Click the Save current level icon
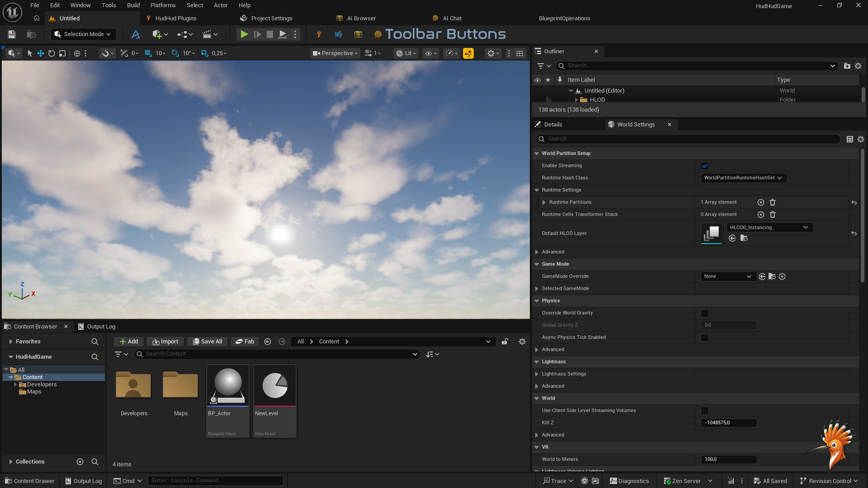Screen dimensions: 868x488 12,34
